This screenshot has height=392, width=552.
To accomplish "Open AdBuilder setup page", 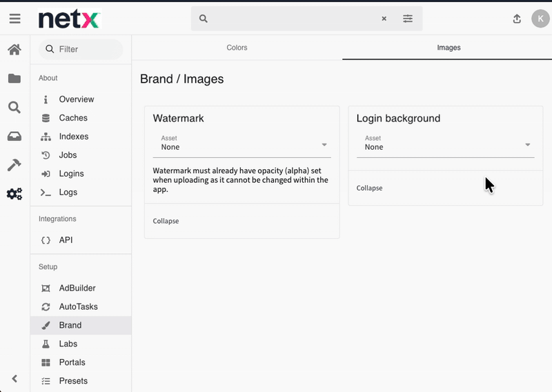I will point(81,288).
